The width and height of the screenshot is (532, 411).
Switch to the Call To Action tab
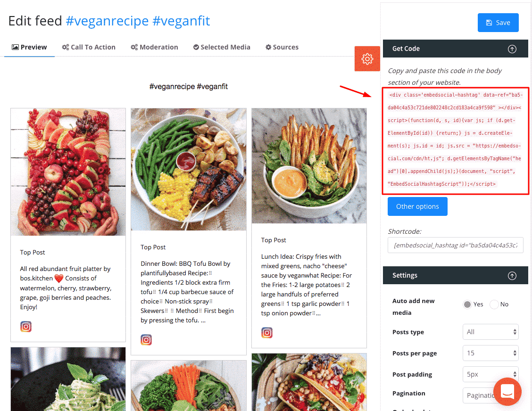tap(89, 47)
